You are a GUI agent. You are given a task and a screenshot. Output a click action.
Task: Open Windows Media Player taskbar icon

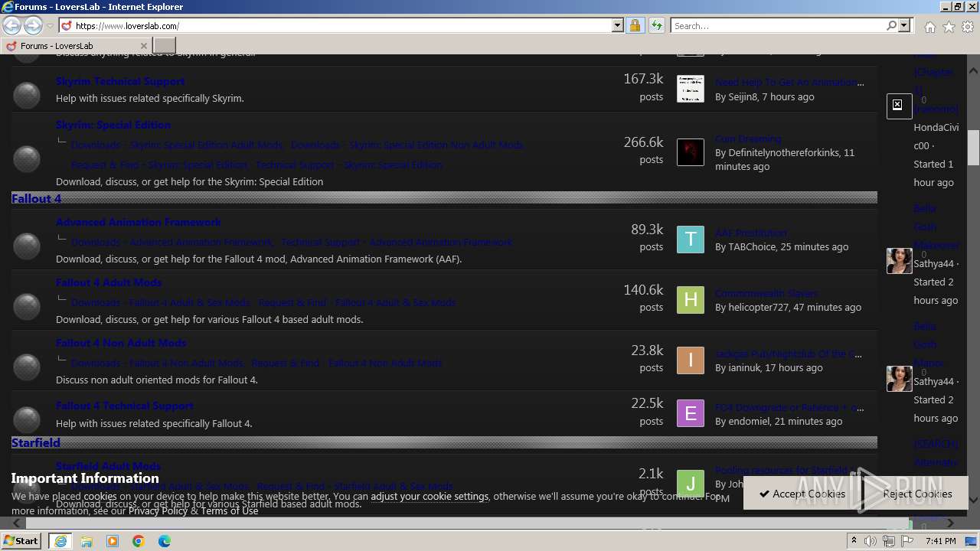click(x=113, y=541)
